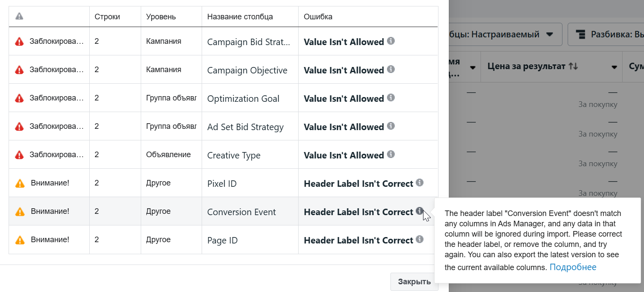Click the Закрыть button

coord(414,282)
